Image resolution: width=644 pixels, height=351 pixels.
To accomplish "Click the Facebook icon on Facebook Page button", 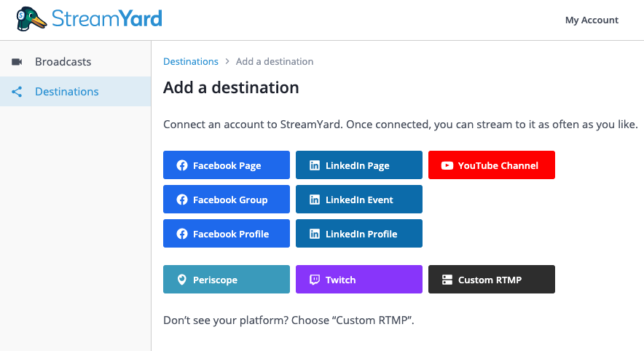I will coord(182,165).
